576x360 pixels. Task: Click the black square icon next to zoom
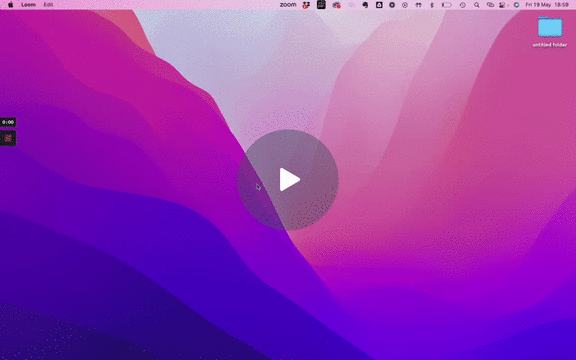pos(321,4)
